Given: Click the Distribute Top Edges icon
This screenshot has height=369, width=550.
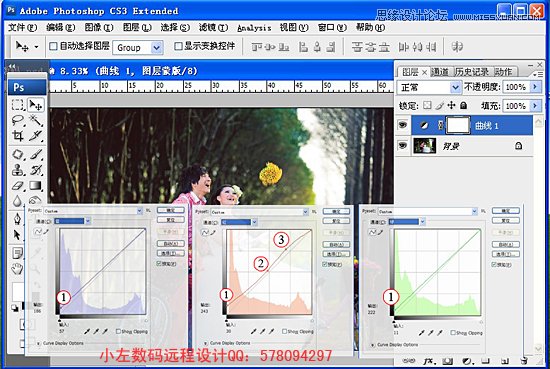Looking at the screenshot, I should tap(357, 47).
